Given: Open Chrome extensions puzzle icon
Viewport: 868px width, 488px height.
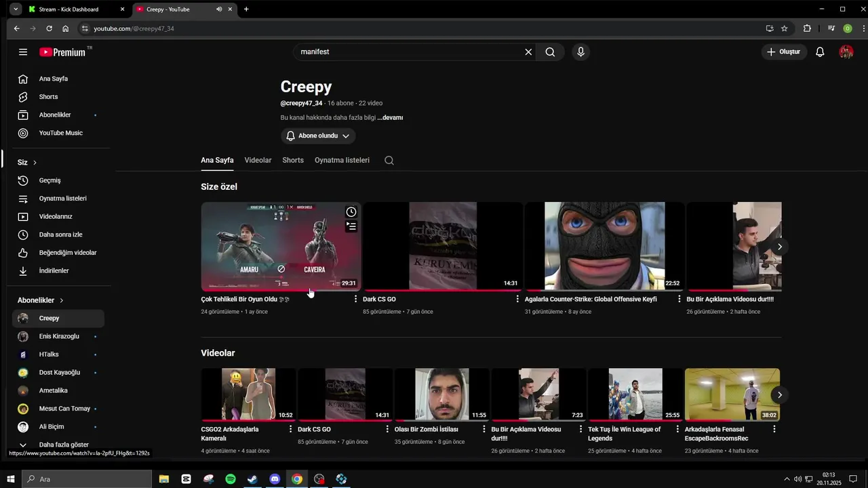Looking at the screenshot, I should [x=807, y=28].
